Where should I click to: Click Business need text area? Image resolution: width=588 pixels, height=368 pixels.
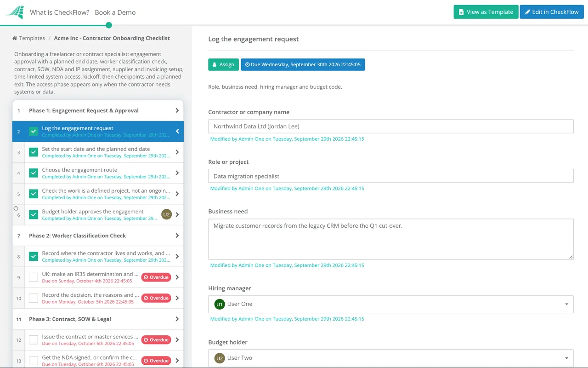click(391, 239)
